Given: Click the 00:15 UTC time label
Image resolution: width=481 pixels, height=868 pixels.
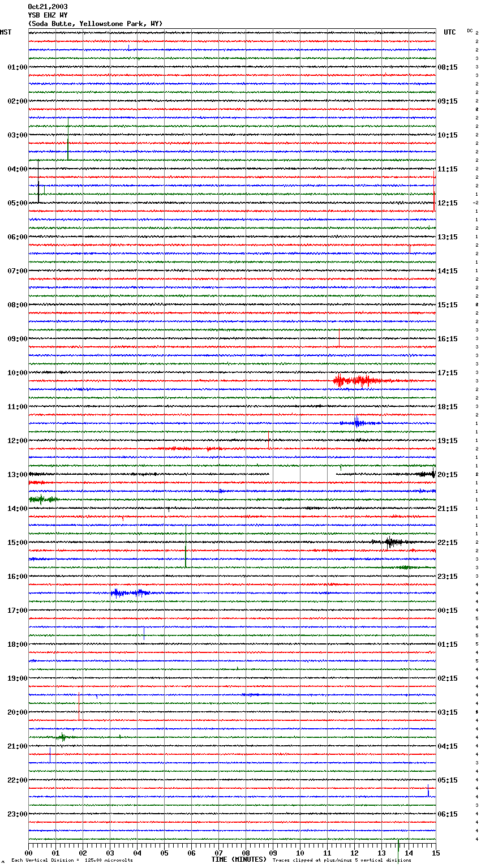Looking at the screenshot, I should (448, 611).
